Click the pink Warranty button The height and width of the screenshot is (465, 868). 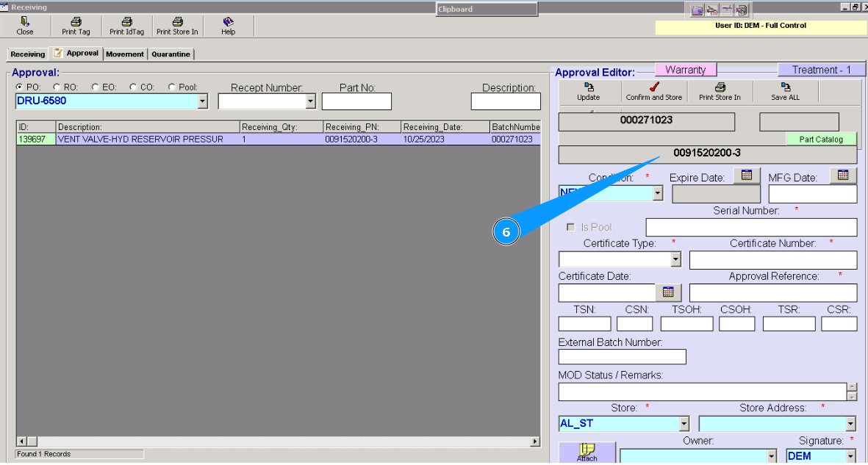pos(685,70)
